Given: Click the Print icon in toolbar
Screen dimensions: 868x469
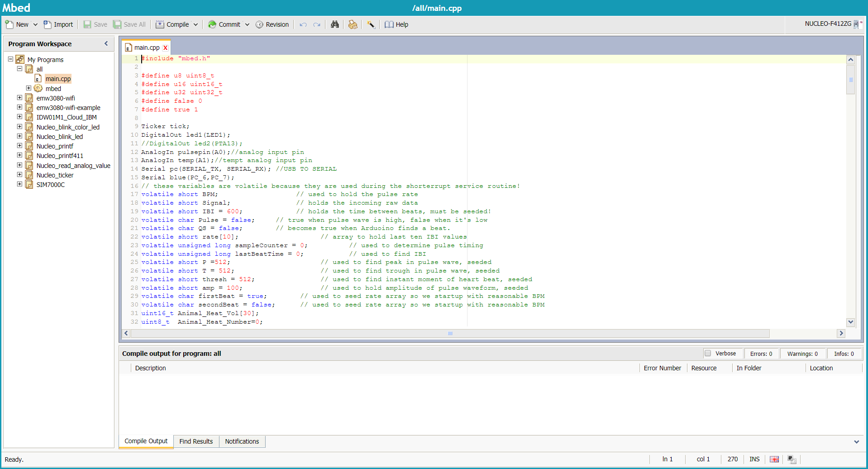Looking at the screenshot, I should pos(353,24).
